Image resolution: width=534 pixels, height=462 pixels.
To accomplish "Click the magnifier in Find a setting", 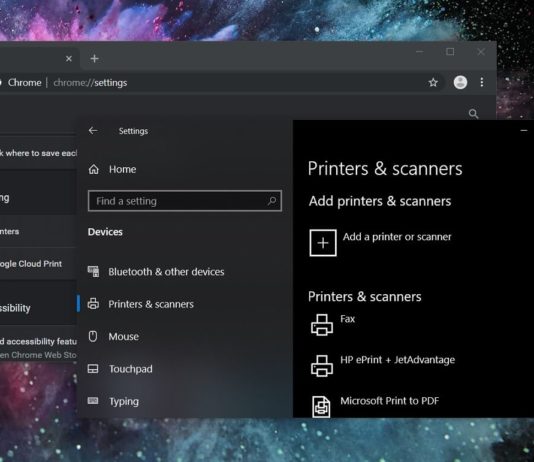I will pyautogui.click(x=272, y=201).
